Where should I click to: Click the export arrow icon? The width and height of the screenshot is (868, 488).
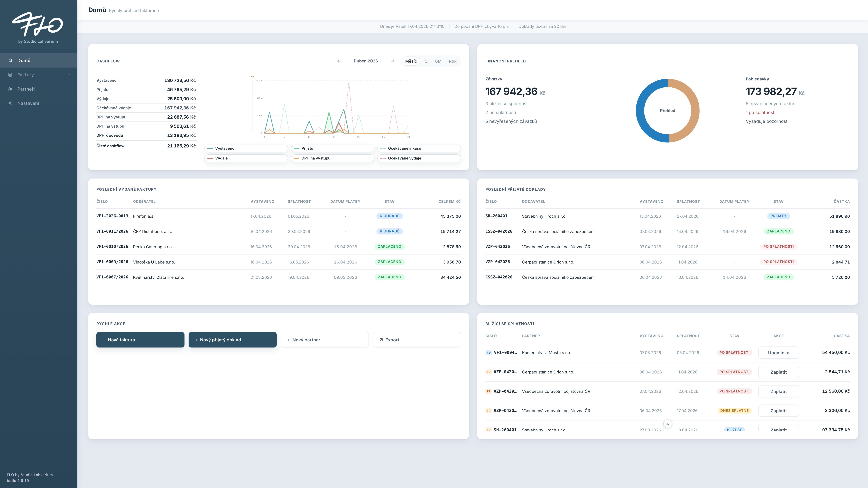(381, 340)
